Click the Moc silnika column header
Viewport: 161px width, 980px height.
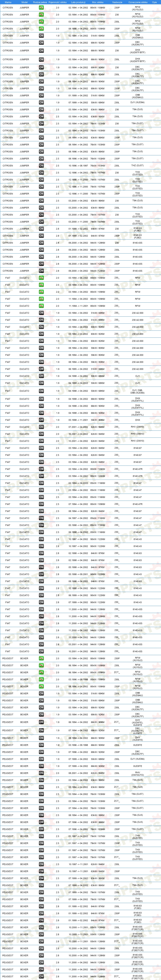click(x=98, y=2)
